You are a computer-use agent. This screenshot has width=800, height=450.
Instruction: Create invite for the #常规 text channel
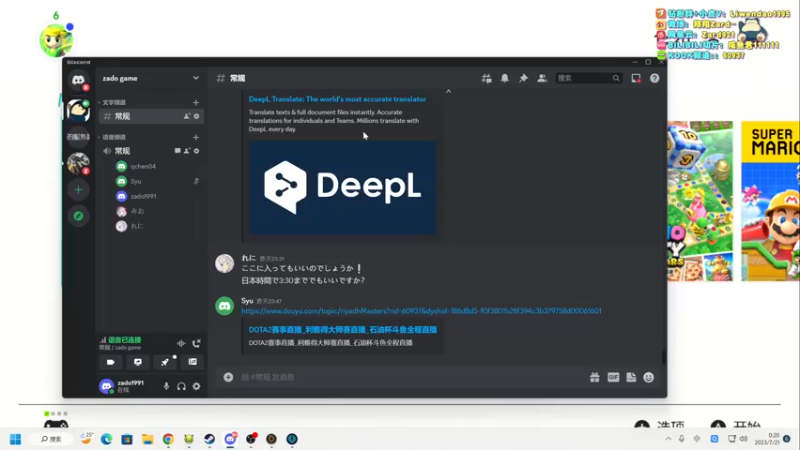click(187, 116)
